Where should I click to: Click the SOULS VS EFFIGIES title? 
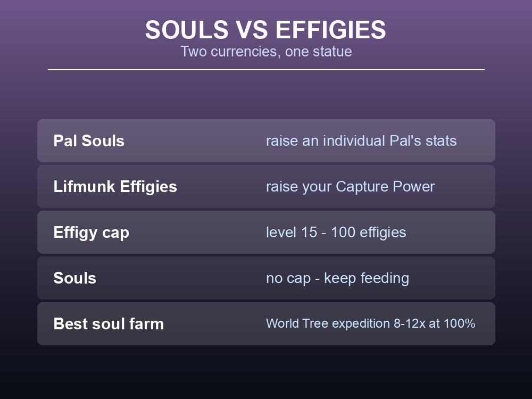point(265,30)
